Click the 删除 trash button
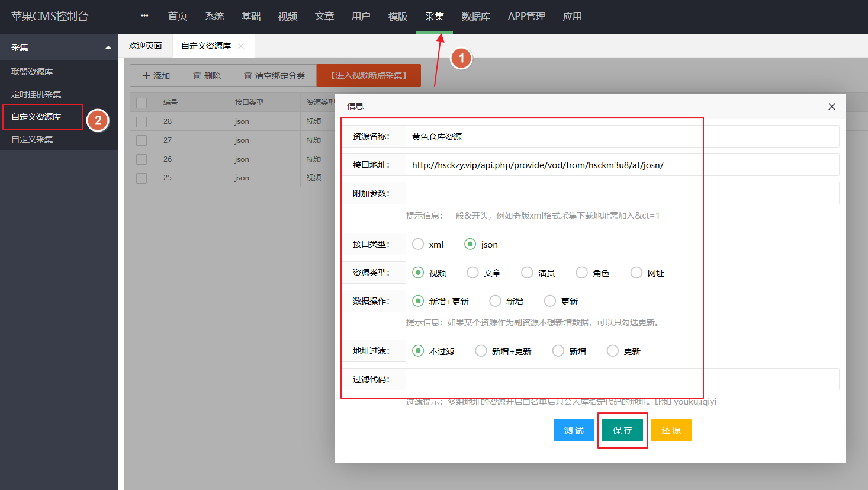Image resolution: width=868 pixels, height=490 pixels. pyautogui.click(x=207, y=76)
